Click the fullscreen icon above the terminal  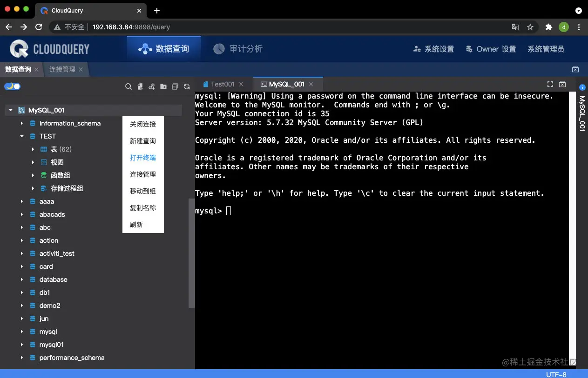coord(550,84)
